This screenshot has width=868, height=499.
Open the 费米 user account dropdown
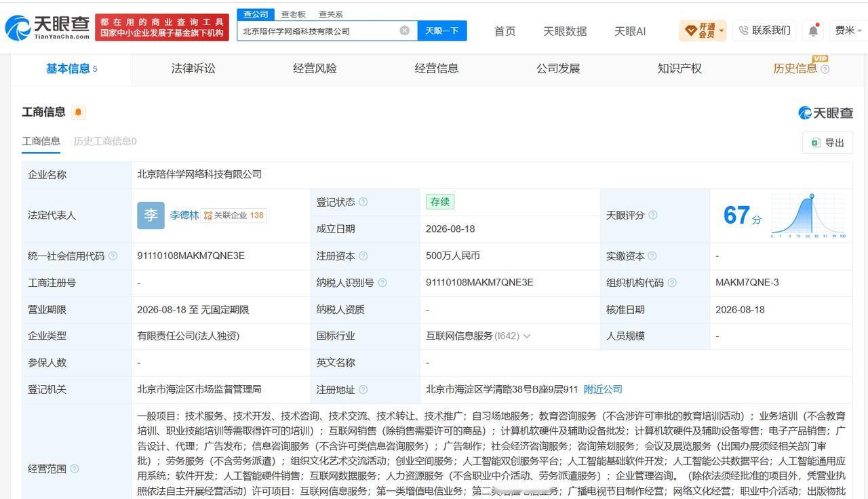click(848, 31)
